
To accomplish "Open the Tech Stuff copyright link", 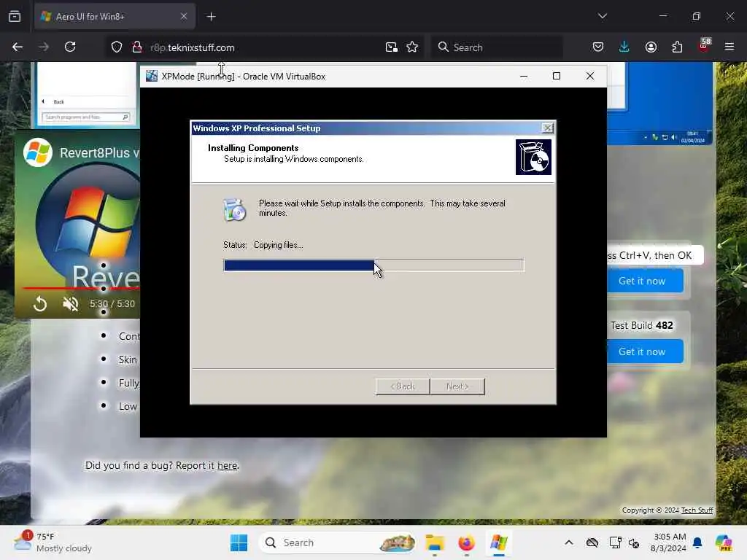I will (697, 510).
